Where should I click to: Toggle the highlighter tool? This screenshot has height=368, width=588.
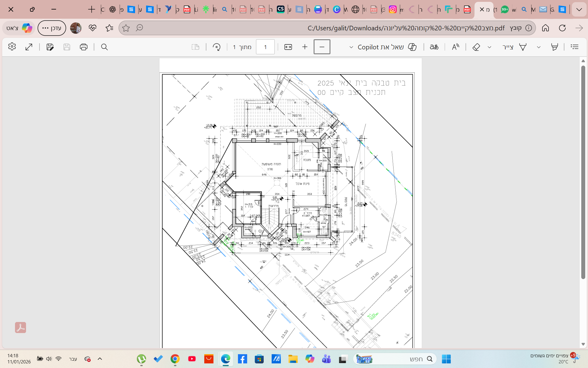554,47
